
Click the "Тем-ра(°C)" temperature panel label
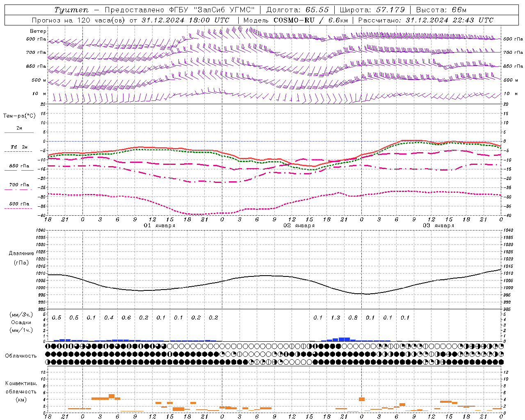19,116
